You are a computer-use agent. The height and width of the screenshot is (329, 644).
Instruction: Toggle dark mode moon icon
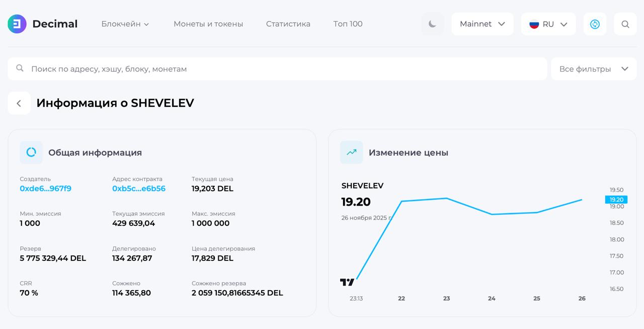(x=432, y=24)
